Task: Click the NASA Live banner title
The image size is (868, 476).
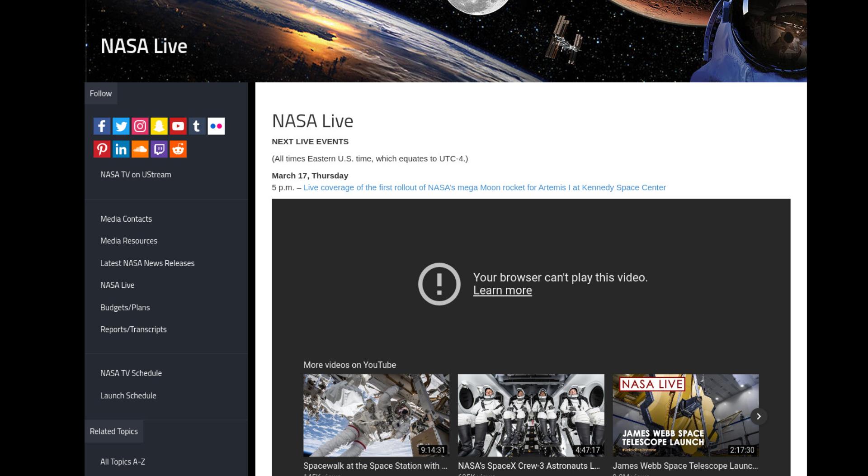Action: (x=144, y=46)
